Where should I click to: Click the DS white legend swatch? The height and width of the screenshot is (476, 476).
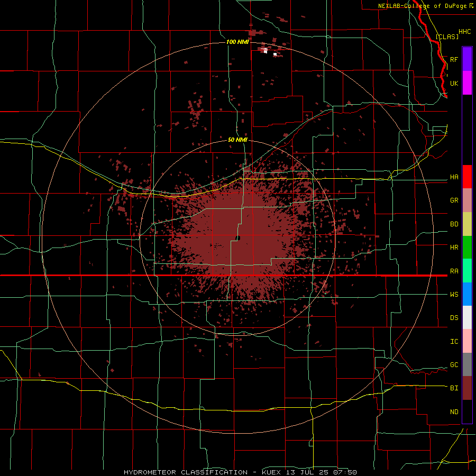[x=467, y=317]
